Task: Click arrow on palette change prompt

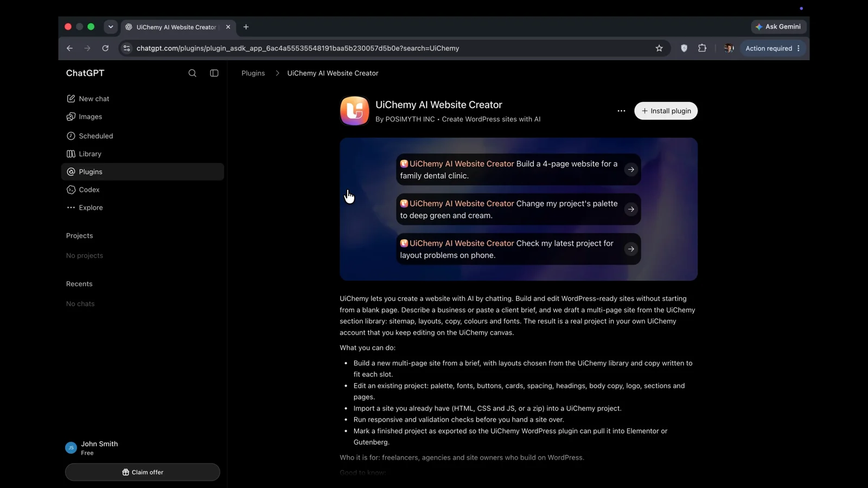Action: coord(631,209)
